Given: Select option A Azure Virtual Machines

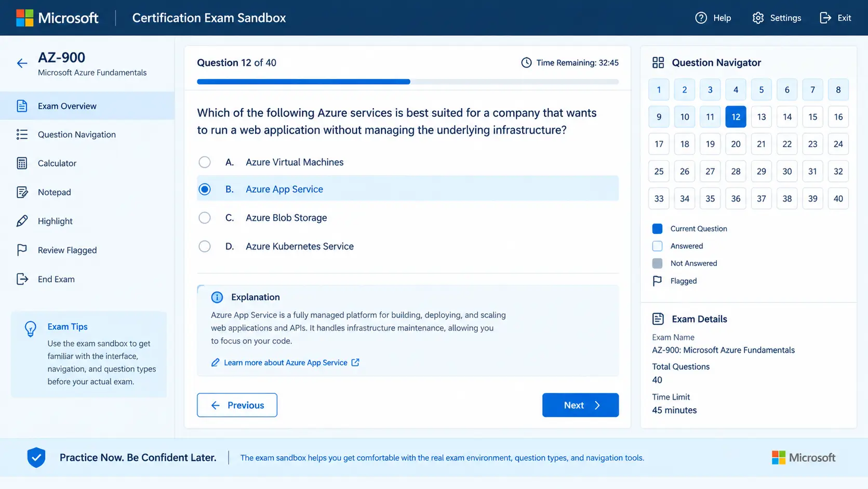Looking at the screenshot, I should click(408, 162).
